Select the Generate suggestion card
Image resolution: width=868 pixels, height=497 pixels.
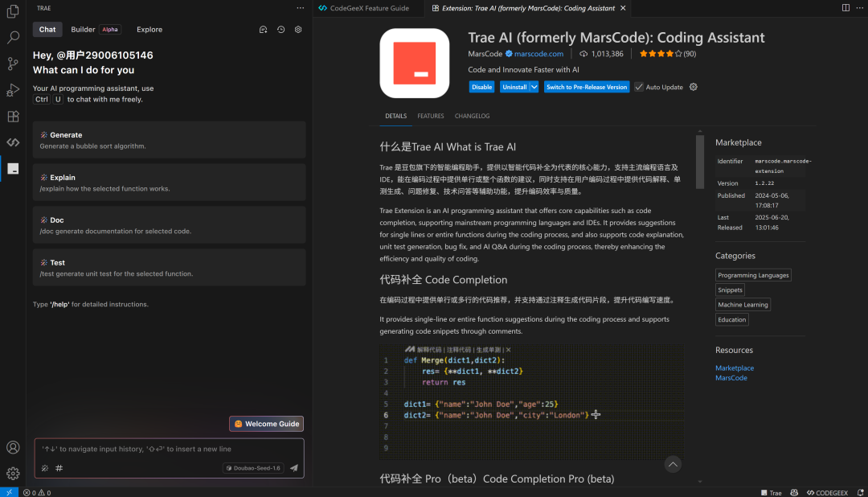click(x=170, y=140)
